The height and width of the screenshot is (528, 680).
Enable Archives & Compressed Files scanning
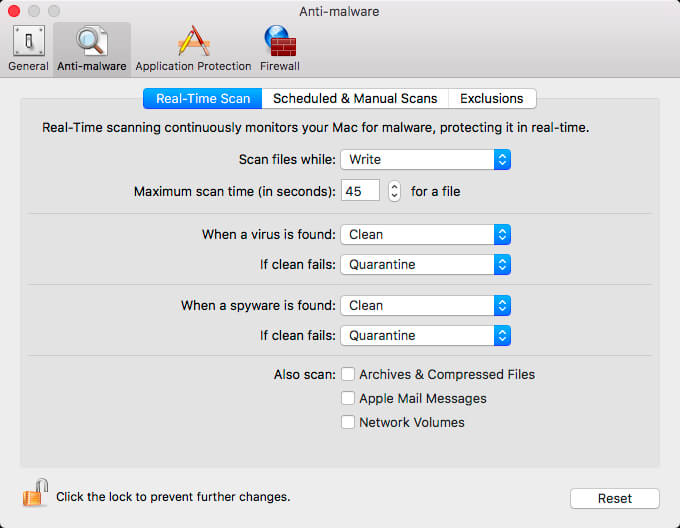coord(348,374)
